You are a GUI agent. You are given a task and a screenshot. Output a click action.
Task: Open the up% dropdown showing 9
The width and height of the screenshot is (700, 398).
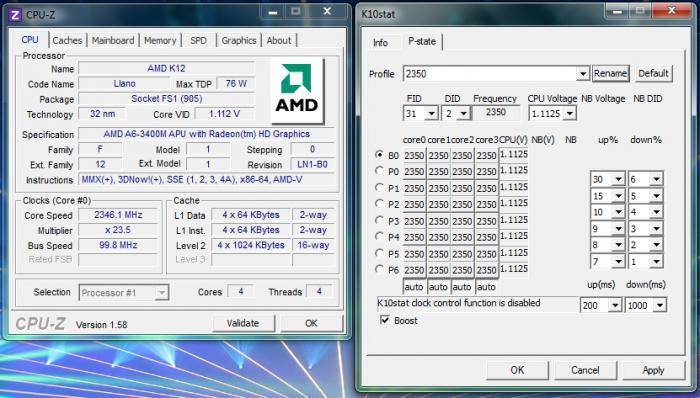pos(618,229)
